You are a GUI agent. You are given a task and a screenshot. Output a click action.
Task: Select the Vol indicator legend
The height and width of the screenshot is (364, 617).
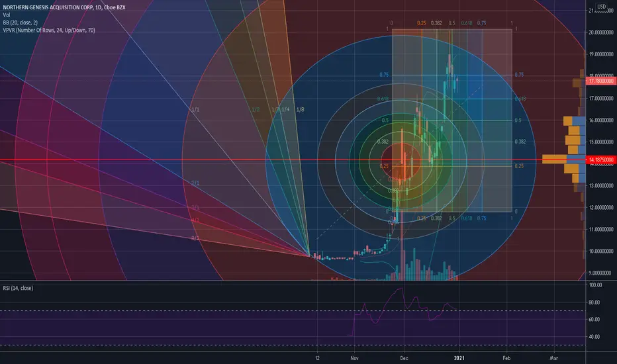(7, 15)
